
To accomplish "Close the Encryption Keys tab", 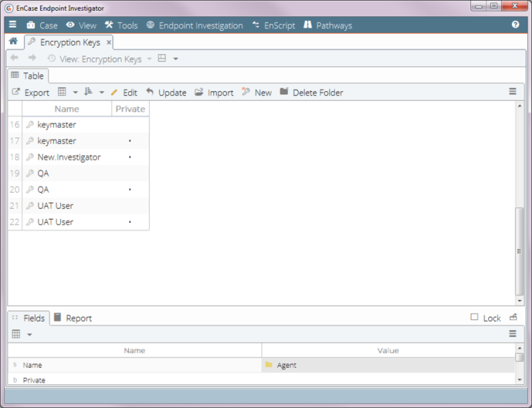I will click(x=109, y=43).
